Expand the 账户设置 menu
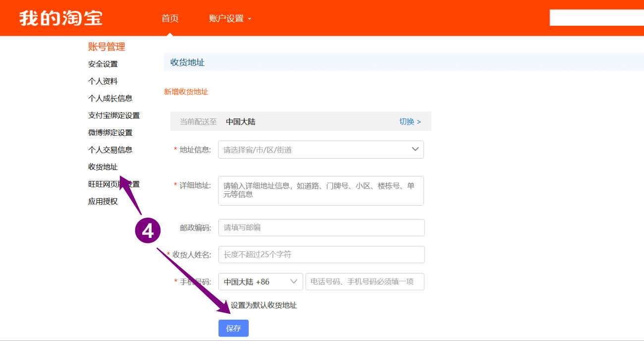This screenshot has height=341, width=644. click(230, 19)
